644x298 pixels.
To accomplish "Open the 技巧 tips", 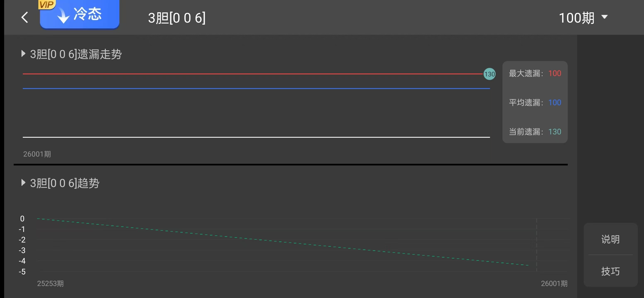I will click(610, 271).
